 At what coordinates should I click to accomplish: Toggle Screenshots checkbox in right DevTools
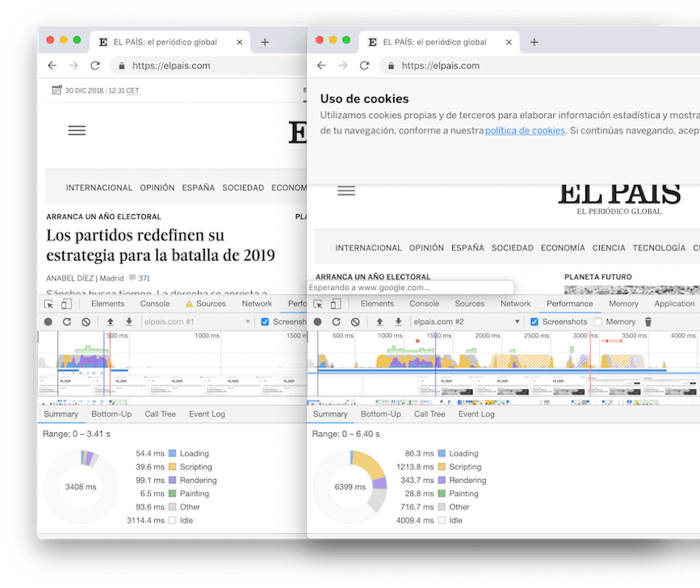[534, 322]
